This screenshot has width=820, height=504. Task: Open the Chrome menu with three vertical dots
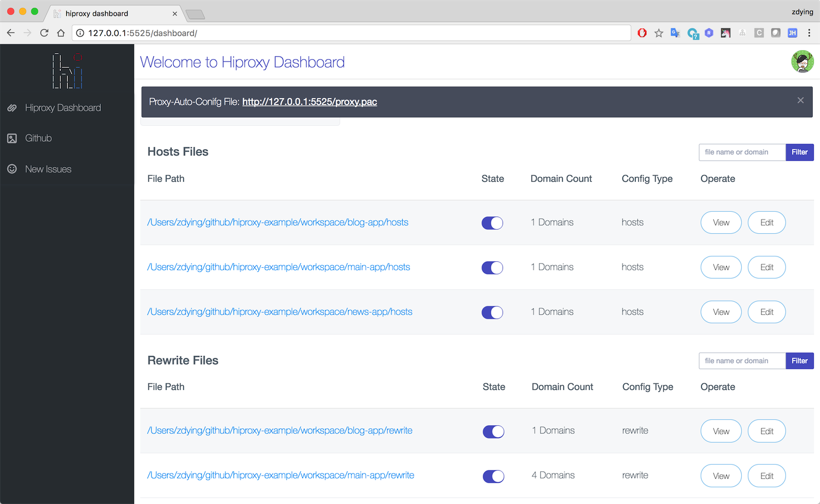pos(809,33)
